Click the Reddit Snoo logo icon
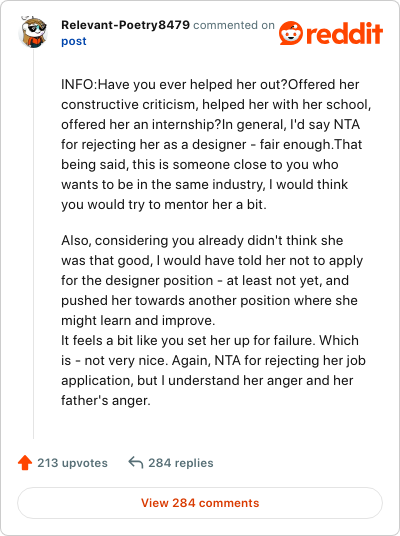Image resolution: width=400 pixels, height=536 pixels. tap(291, 33)
